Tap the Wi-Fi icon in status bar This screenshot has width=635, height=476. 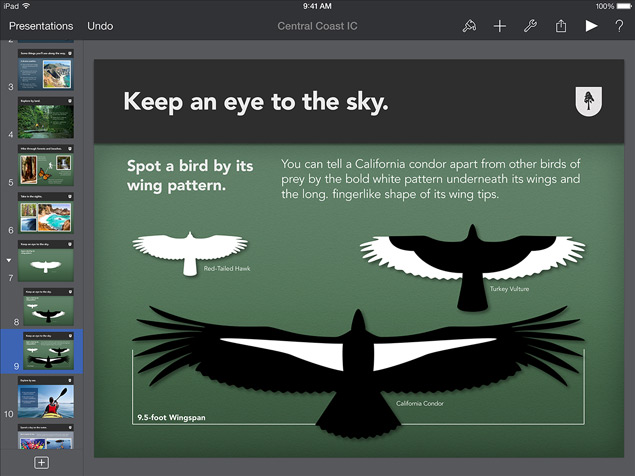(x=26, y=6)
